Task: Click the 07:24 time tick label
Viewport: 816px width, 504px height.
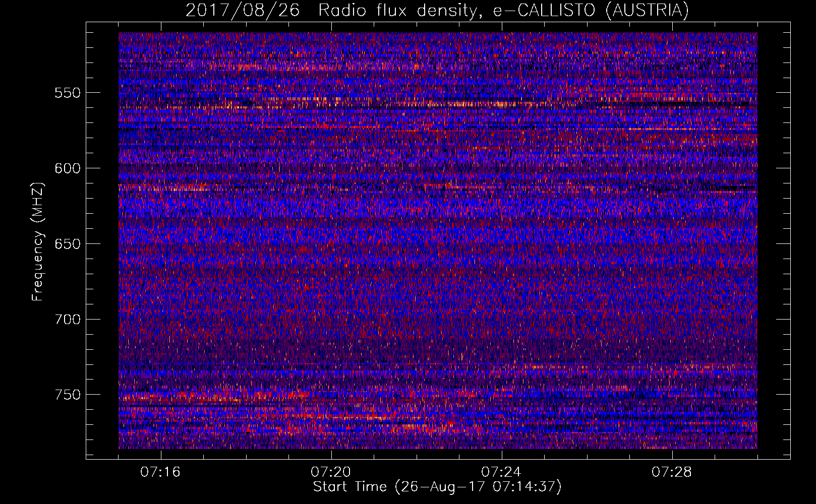Action: pyautogui.click(x=501, y=472)
